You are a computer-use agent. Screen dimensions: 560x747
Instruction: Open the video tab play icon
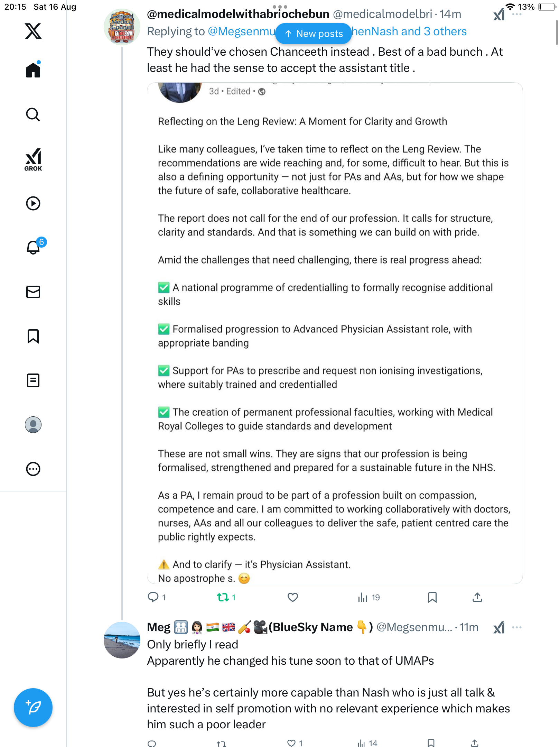point(33,203)
